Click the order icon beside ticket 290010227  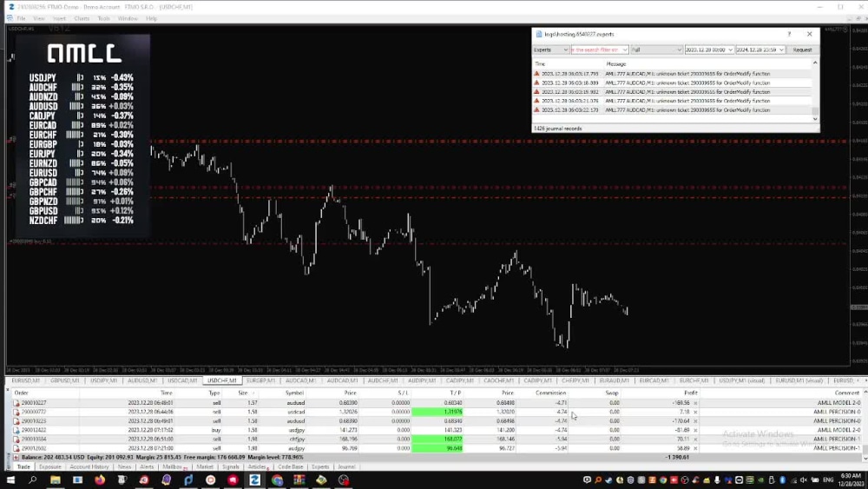pyautogui.click(x=16, y=403)
